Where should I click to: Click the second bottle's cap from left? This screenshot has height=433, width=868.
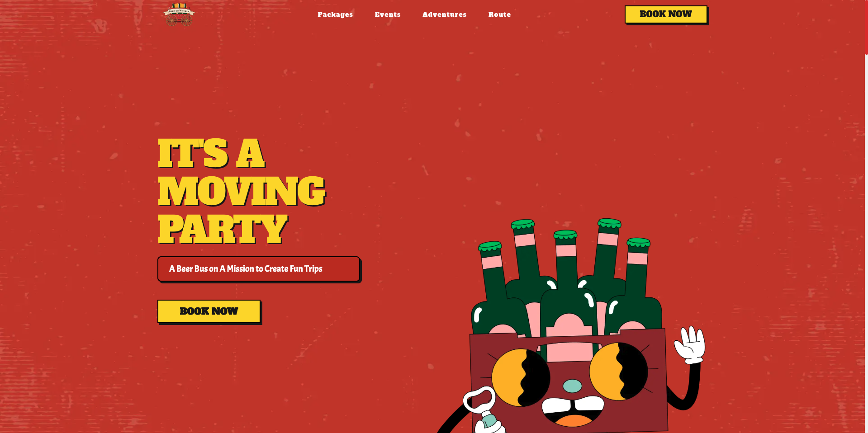click(523, 224)
